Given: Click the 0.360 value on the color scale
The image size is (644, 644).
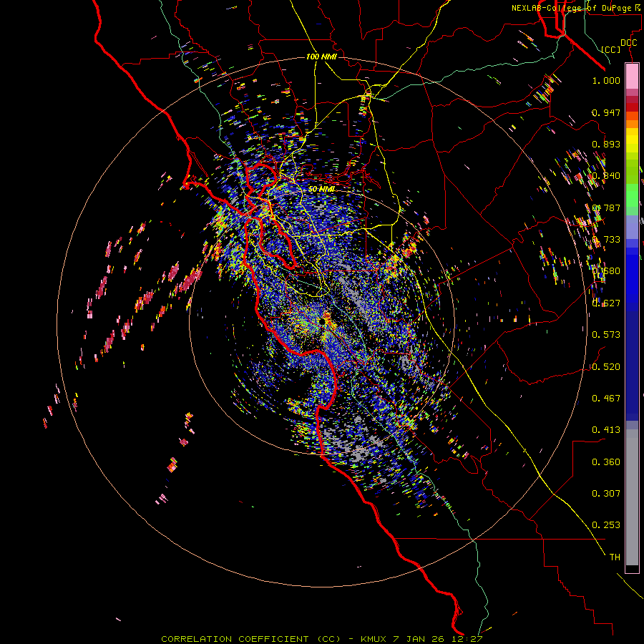Looking at the screenshot, I should [x=606, y=462].
